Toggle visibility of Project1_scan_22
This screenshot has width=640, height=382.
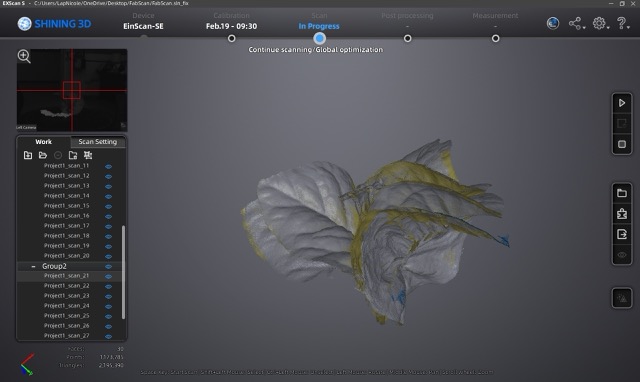click(x=108, y=286)
